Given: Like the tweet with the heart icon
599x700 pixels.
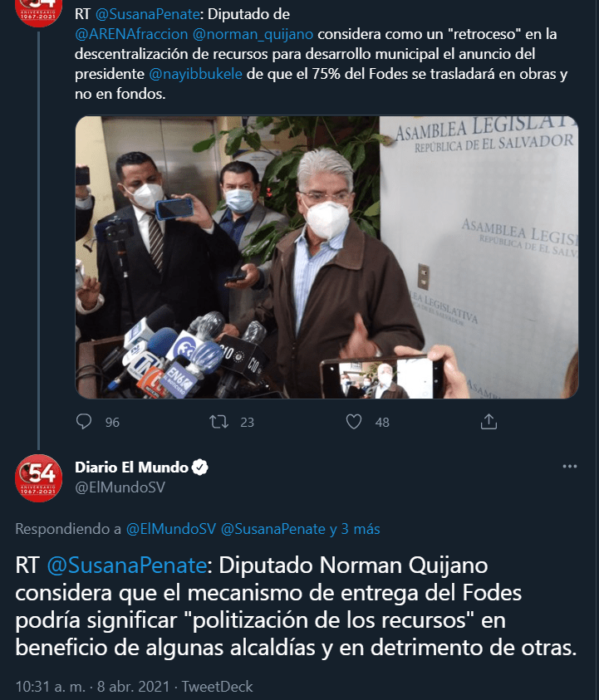Looking at the screenshot, I should click(x=354, y=422).
